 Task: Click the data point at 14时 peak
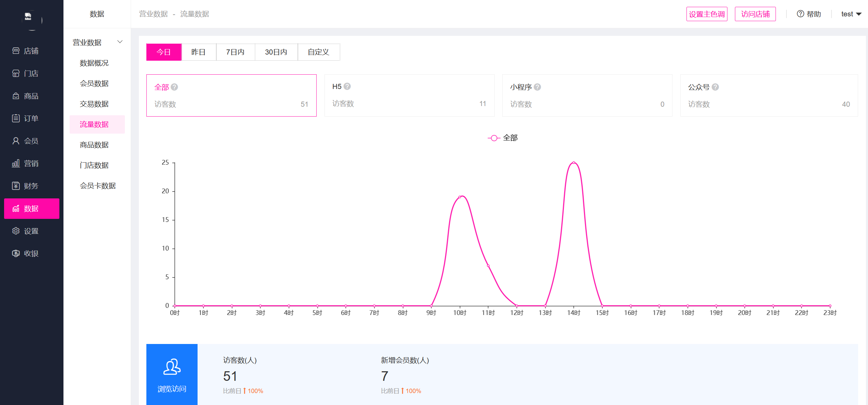pos(573,163)
